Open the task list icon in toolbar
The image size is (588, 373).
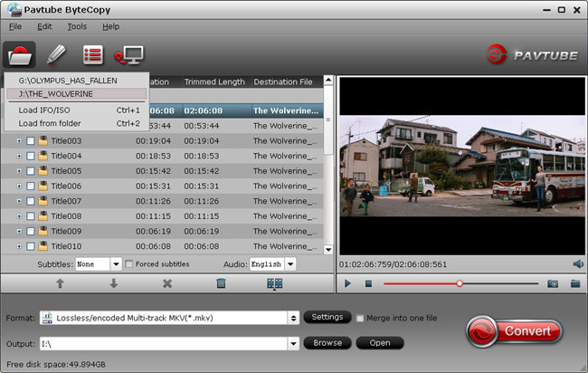point(91,54)
